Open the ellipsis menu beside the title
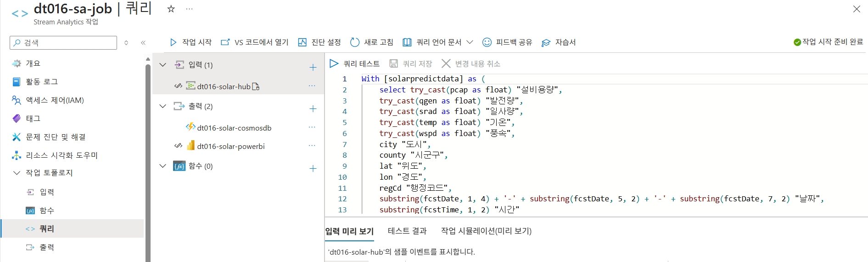The width and height of the screenshot is (868, 262). pyautogui.click(x=189, y=9)
